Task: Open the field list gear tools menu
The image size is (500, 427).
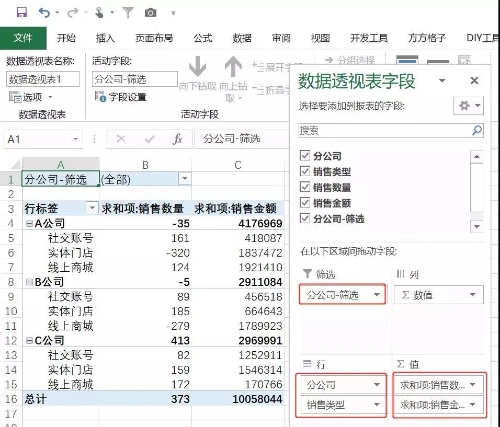Action: tap(469, 106)
